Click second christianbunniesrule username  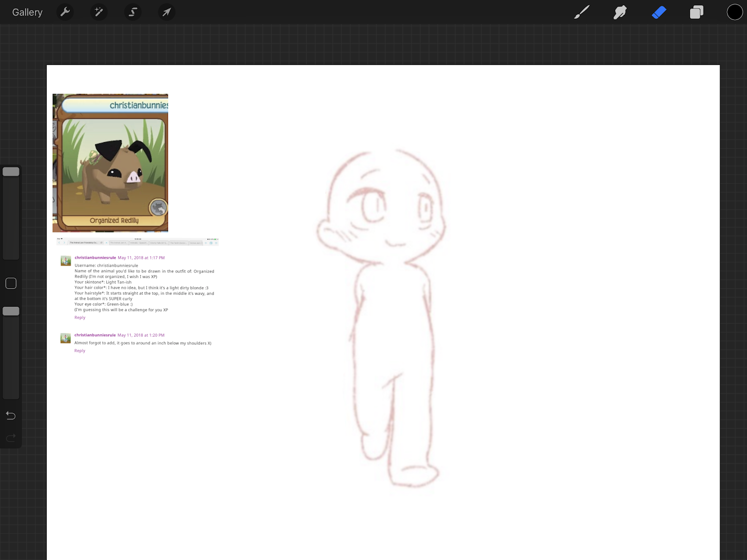pyautogui.click(x=95, y=335)
